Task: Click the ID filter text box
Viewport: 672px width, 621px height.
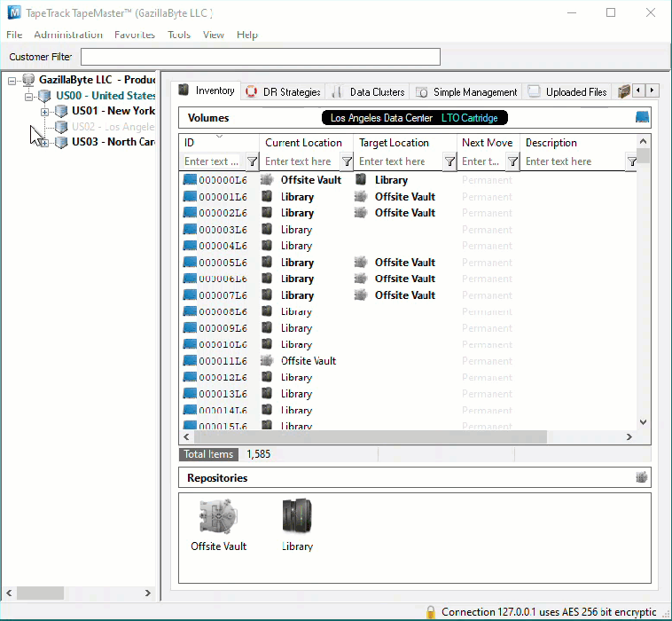Action: tap(214, 161)
